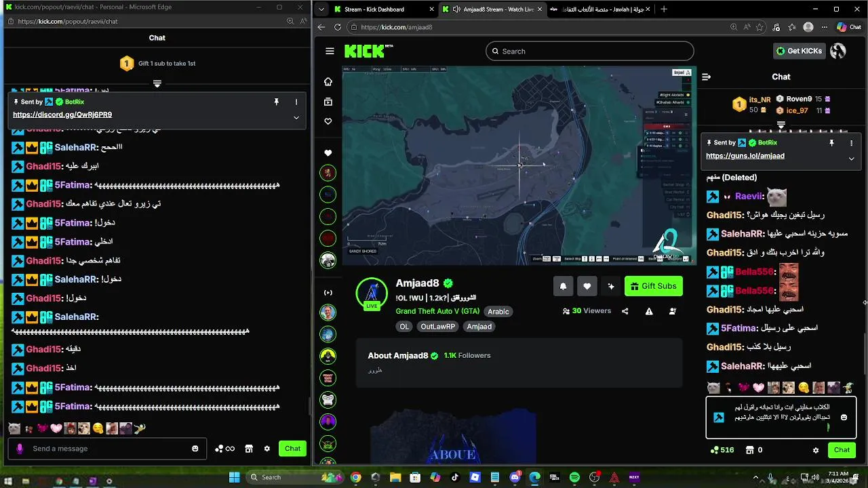Open shop icon in popout chat

249,449
